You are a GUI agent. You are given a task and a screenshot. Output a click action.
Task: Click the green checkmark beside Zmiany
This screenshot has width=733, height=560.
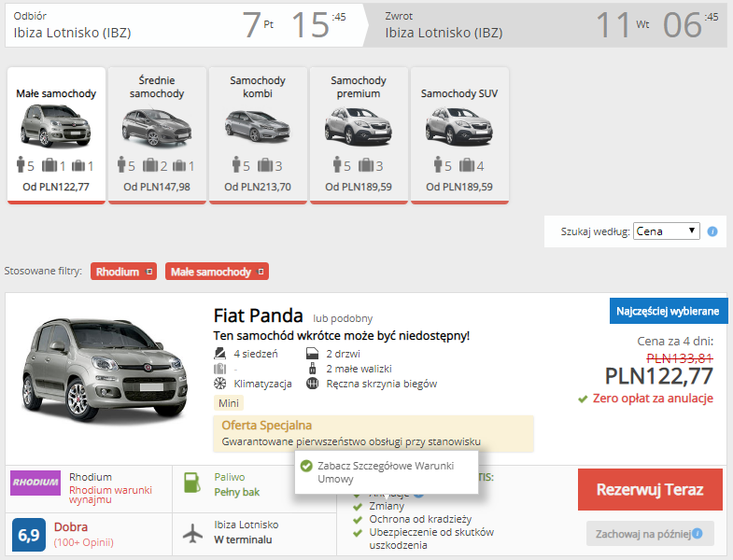tap(358, 507)
